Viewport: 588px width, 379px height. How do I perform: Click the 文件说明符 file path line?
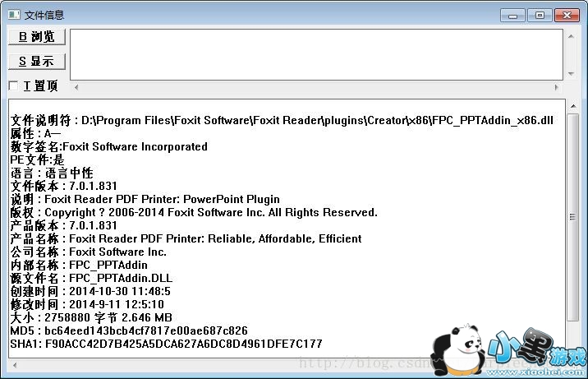click(x=282, y=121)
